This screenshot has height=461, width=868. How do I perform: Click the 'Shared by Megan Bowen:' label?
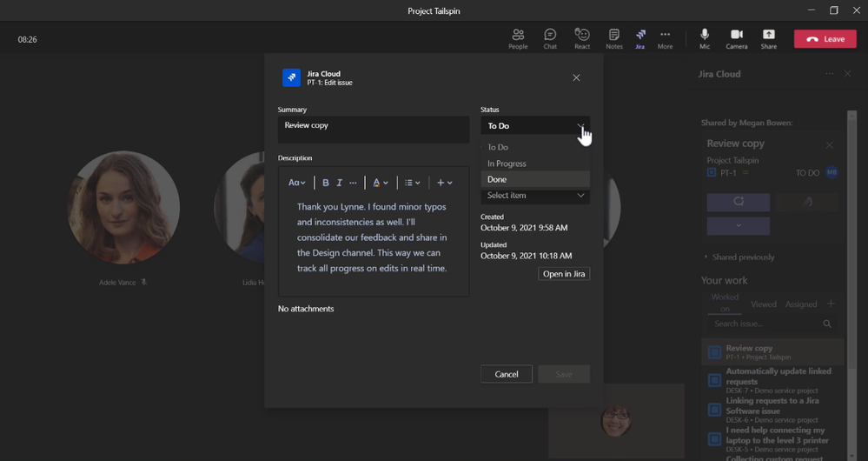click(746, 123)
